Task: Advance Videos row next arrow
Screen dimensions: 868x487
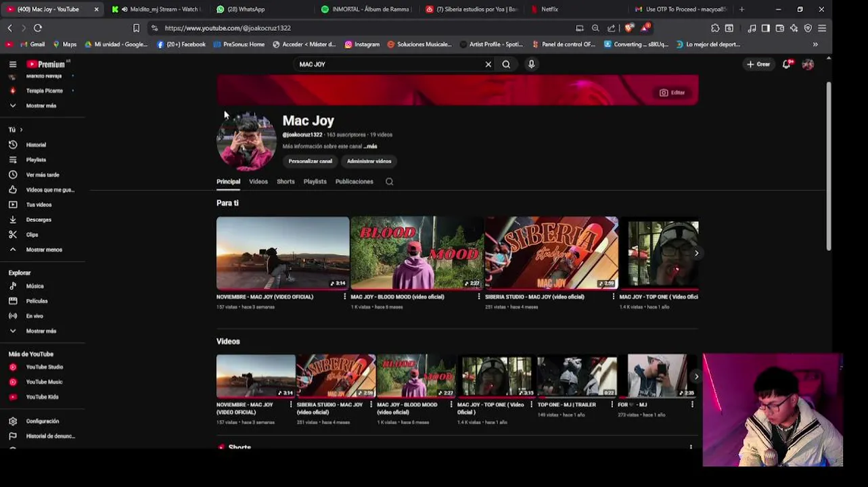Action: [696, 377]
